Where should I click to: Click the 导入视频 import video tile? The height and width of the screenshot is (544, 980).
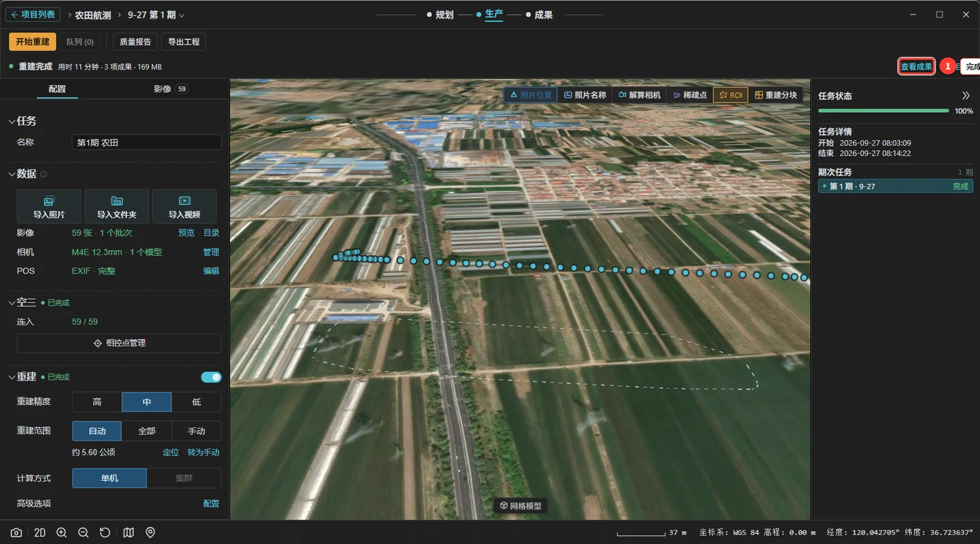tap(184, 206)
